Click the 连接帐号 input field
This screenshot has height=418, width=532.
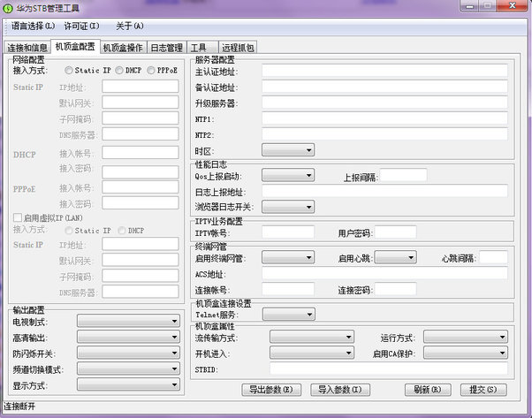pos(288,289)
